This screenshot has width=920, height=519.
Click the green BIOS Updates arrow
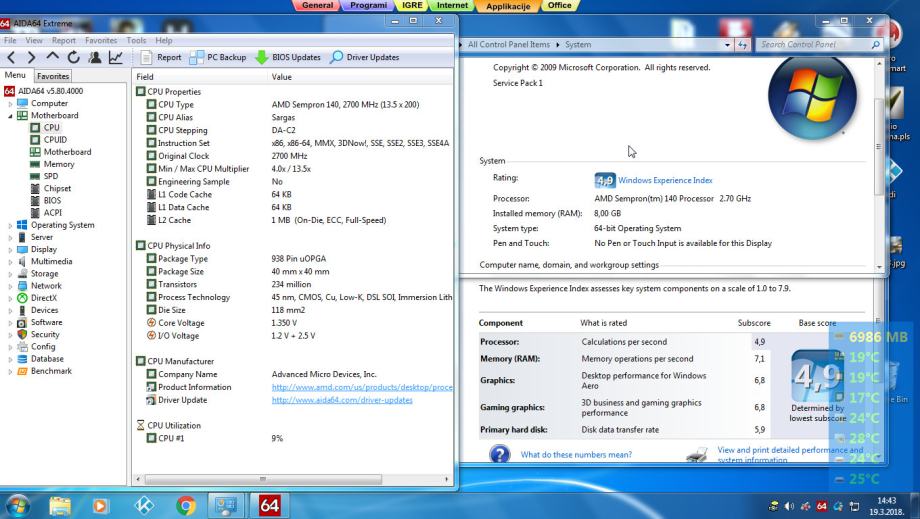[x=262, y=57]
